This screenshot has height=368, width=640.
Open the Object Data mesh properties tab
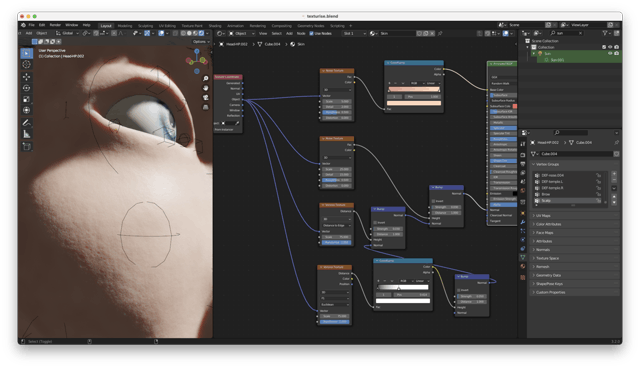click(x=523, y=257)
